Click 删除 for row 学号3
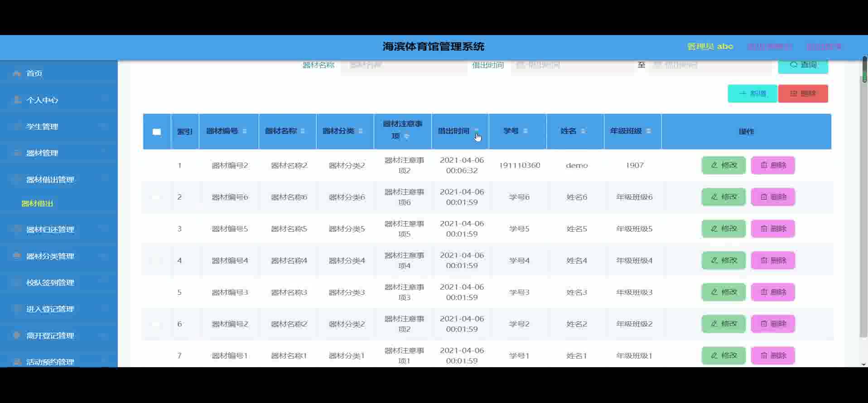The image size is (868, 403). [773, 292]
